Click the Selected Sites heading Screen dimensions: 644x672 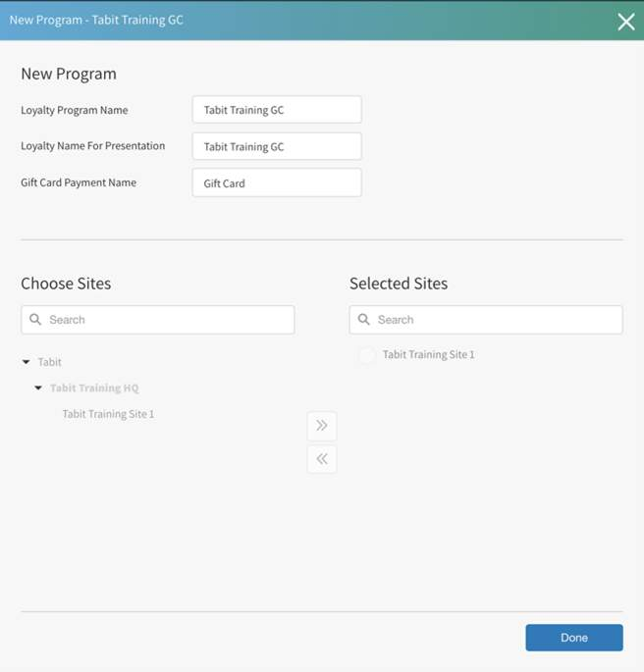click(399, 284)
